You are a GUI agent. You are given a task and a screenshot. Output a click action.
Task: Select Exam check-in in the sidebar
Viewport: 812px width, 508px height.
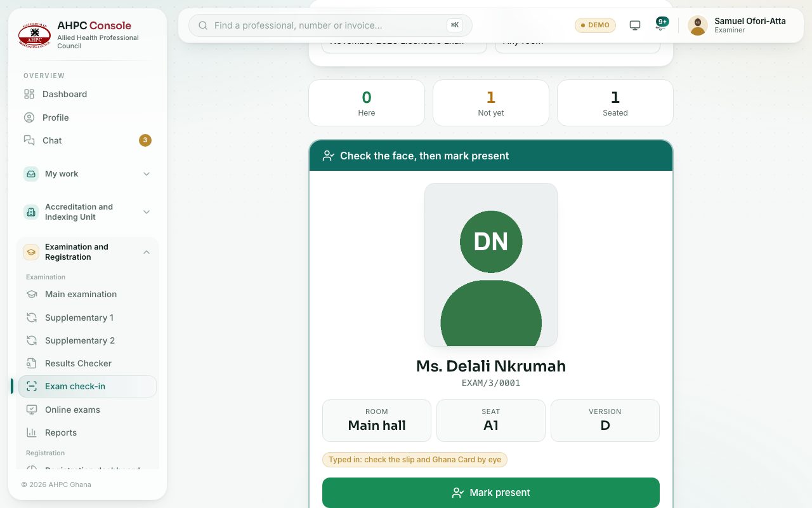click(x=88, y=386)
